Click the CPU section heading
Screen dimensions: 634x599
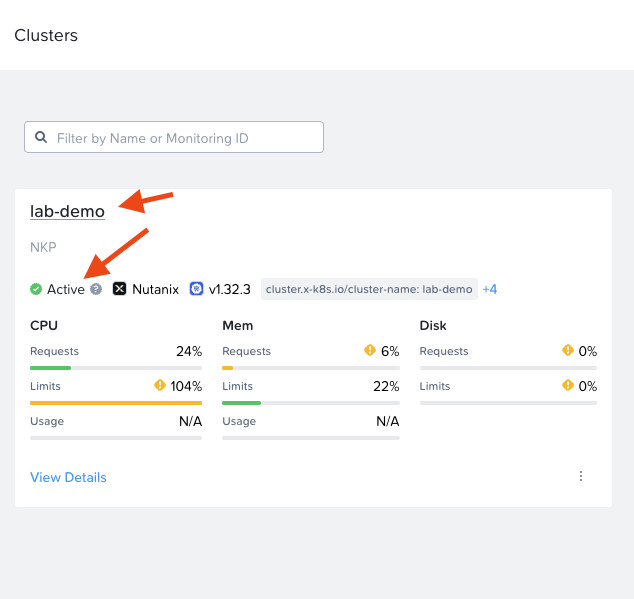click(44, 326)
